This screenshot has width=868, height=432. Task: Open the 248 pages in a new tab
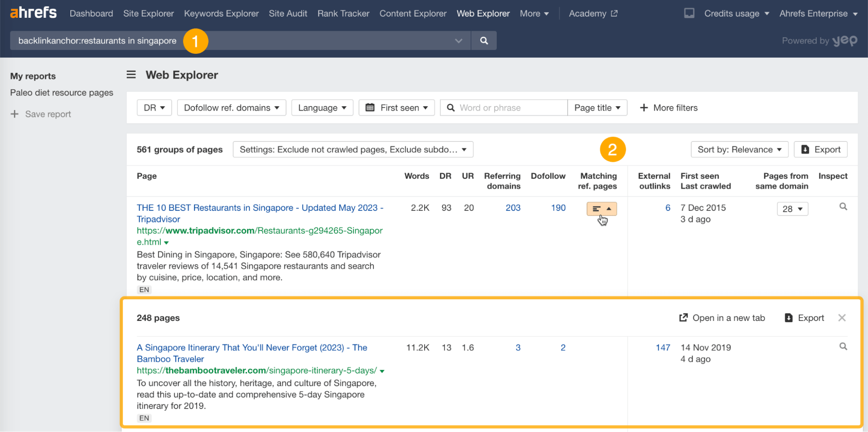click(x=722, y=318)
